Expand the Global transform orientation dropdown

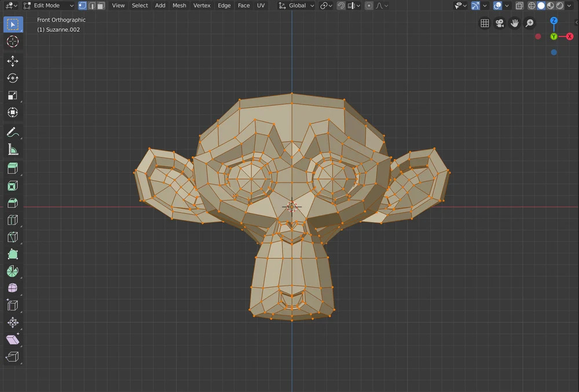pos(296,6)
